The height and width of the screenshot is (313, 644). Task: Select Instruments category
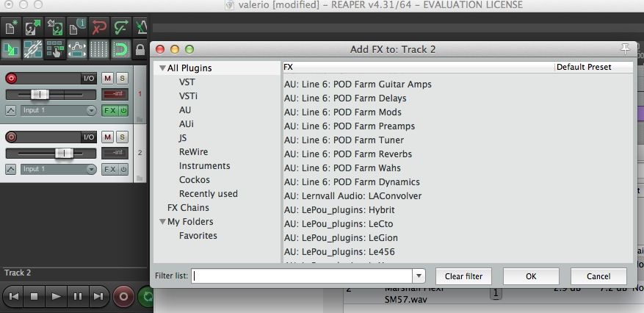[x=205, y=166]
